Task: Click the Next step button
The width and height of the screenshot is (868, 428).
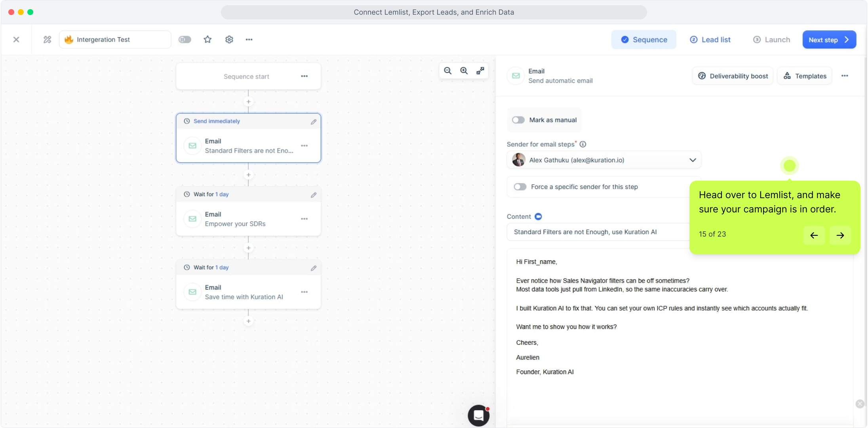Action: pyautogui.click(x=829, y=40)
